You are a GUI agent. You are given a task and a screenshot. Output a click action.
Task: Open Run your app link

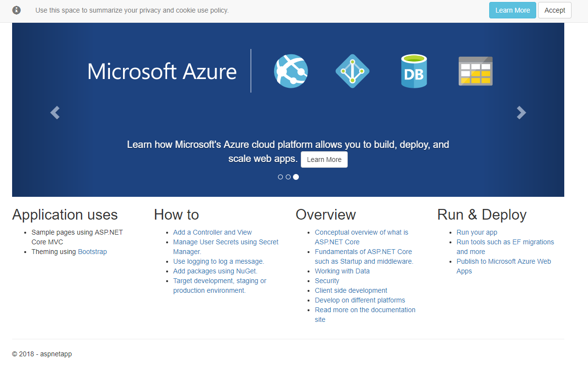477,232
